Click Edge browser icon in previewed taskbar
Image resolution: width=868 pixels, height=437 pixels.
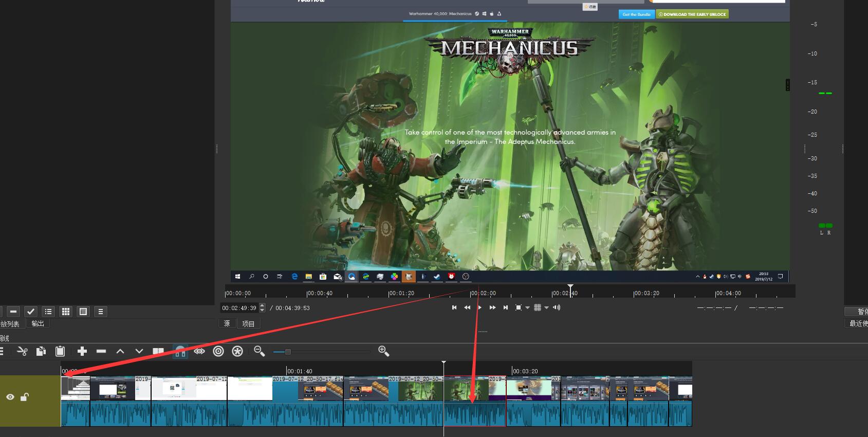pyautogui.click(x=294, y=276)
